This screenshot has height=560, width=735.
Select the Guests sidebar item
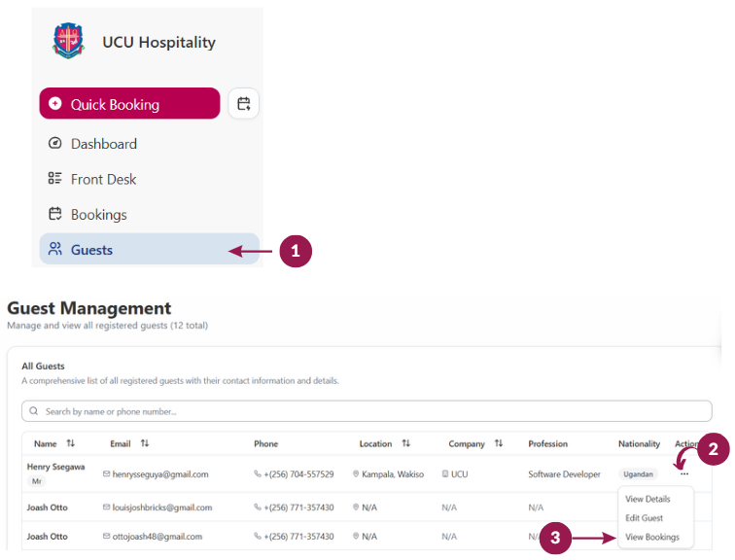91,250
